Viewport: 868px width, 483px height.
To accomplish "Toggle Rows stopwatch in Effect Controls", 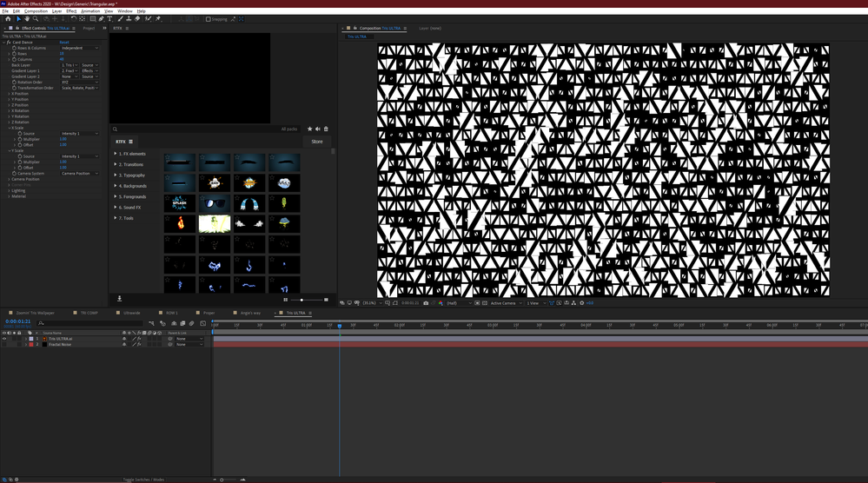I will (x=15, y=54).
